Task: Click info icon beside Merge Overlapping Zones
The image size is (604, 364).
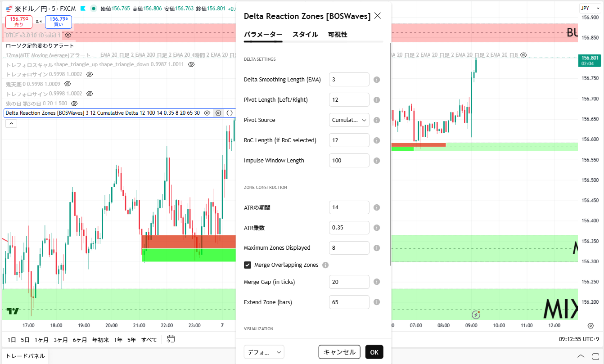Action: 325,265
